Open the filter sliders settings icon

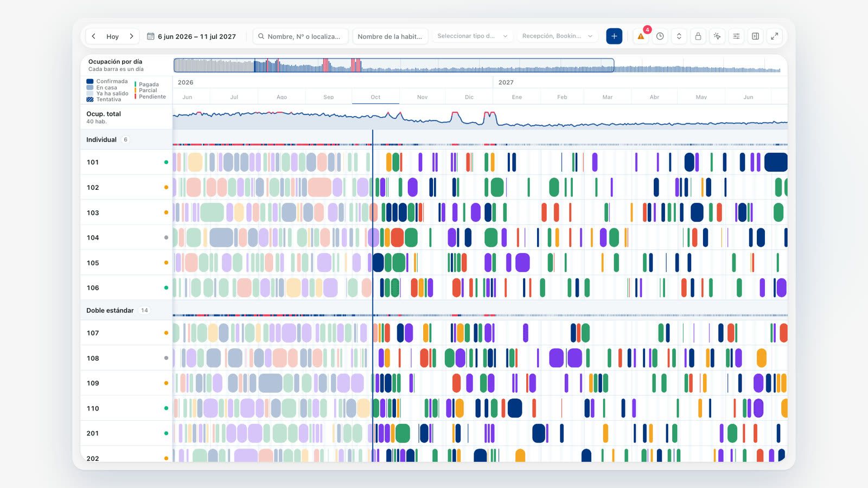(x=736, y=36)
